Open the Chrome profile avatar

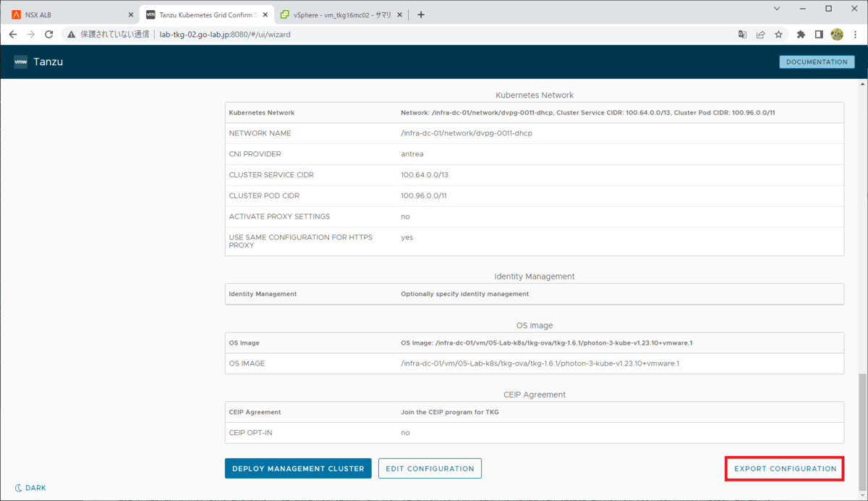pos(837,34)
